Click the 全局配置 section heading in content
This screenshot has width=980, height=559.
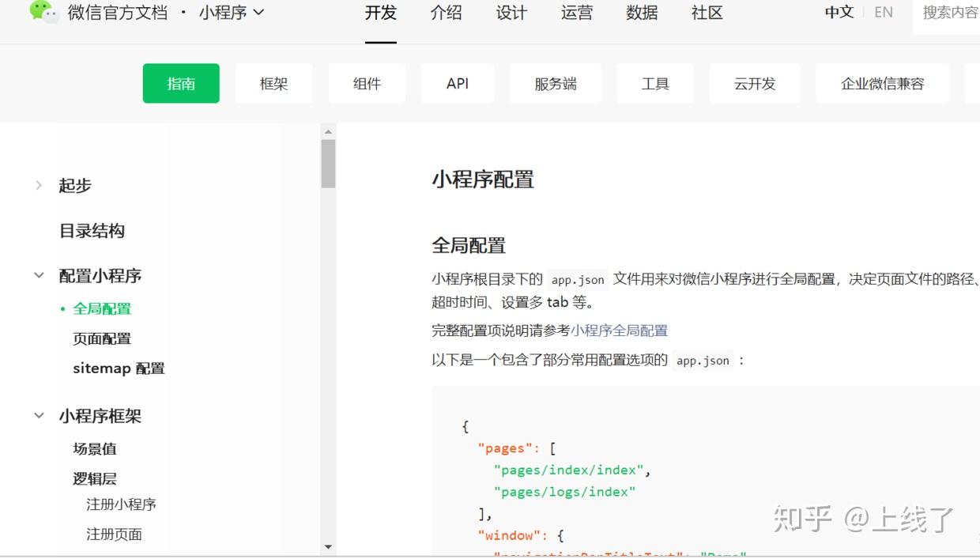click(x=469, y=246)
